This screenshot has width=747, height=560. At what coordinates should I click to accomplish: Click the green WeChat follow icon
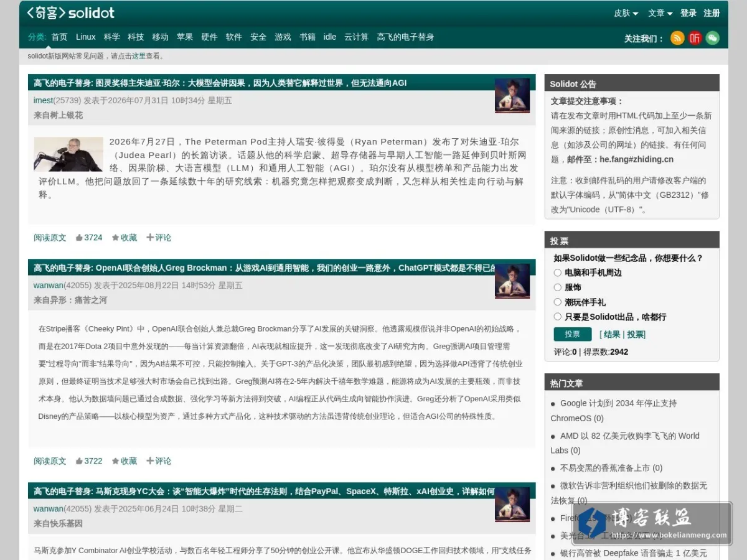(x=712, y=38)
